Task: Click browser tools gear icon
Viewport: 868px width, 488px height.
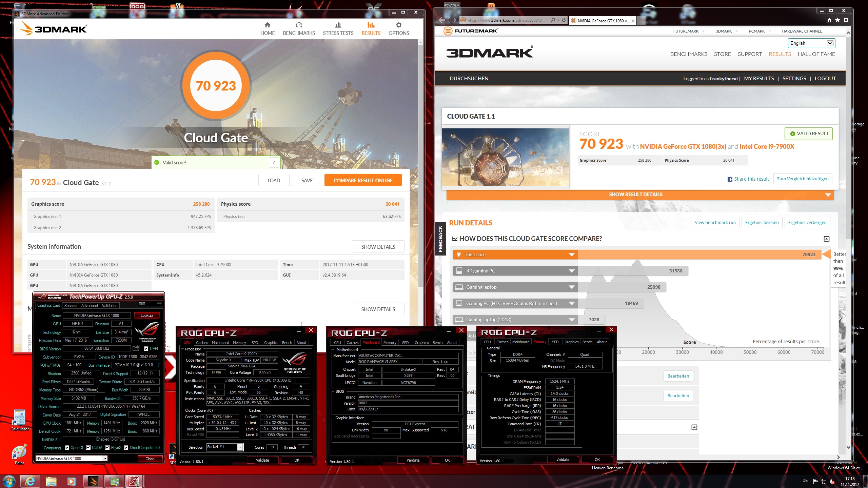Action: 846,20
